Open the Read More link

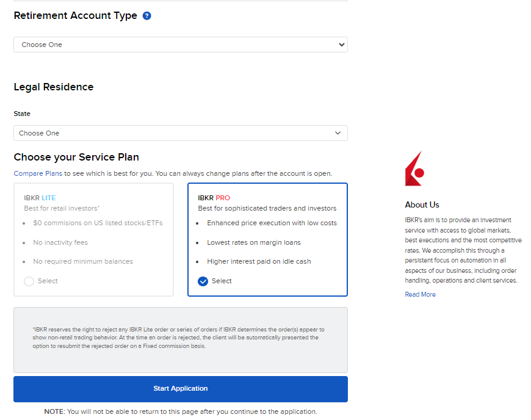pyautogui.click(x=421, y=294)
